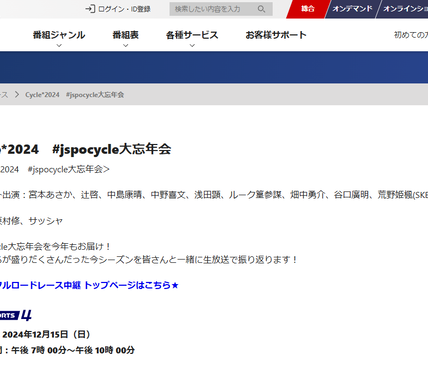
Task: Click breadcrumb Cycle*2024 #jspocycle大忘年会
Action: click(x=75, y=95)
